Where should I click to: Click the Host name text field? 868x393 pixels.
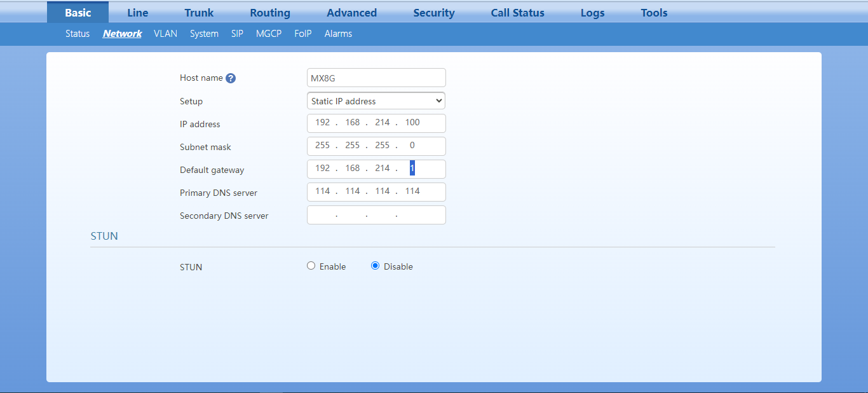coord(376,78)
